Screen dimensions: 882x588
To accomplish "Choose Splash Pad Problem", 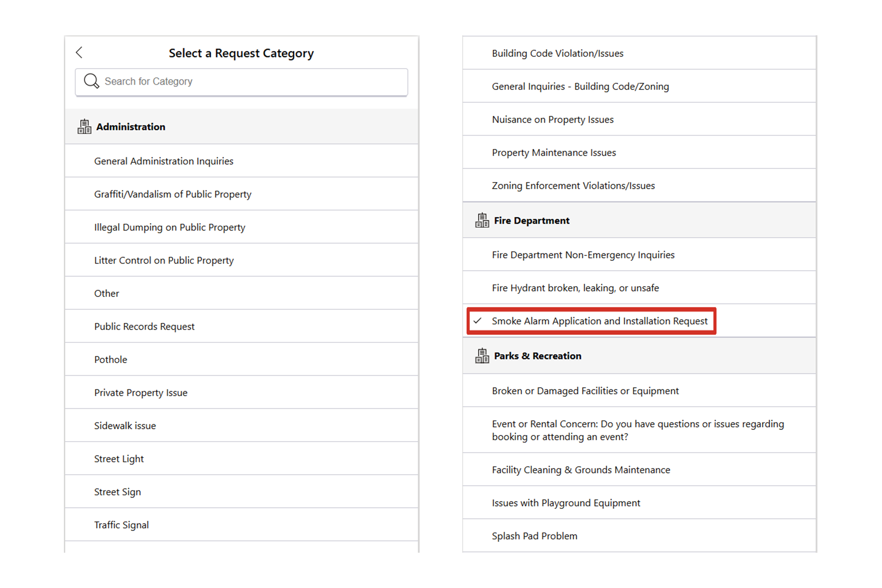I will [534, 536].
